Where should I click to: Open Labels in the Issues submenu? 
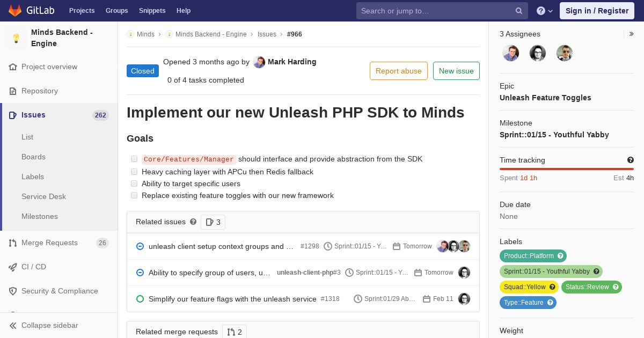33,177
